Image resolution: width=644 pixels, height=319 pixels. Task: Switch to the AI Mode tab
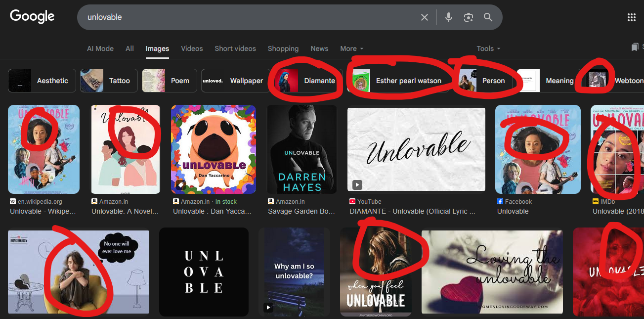pyautogui.click(x=100, y=48)
